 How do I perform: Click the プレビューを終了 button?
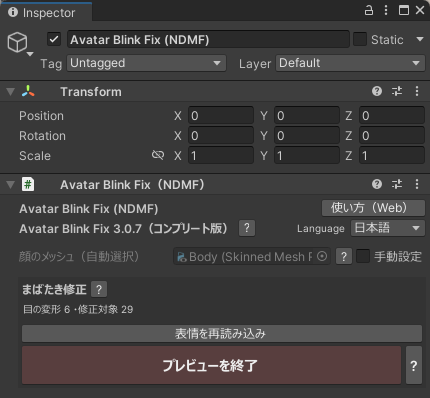(x=211, y=365)
